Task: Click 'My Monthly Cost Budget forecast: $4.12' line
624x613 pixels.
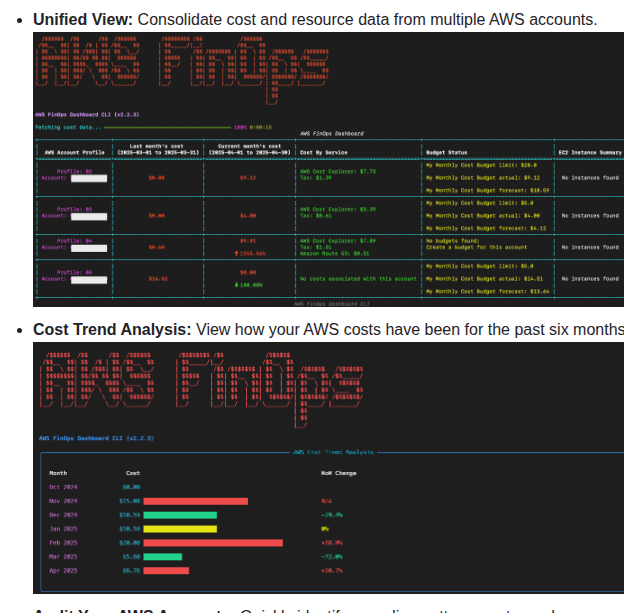Action: click(486, 228)
